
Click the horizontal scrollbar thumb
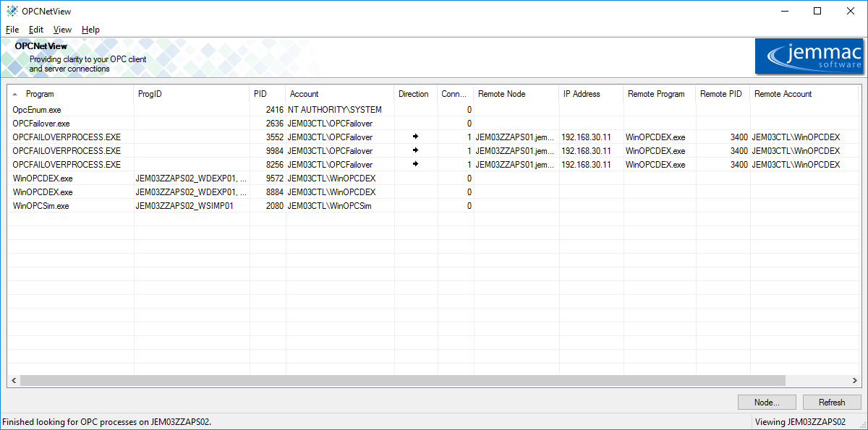(x=403, y=381)
